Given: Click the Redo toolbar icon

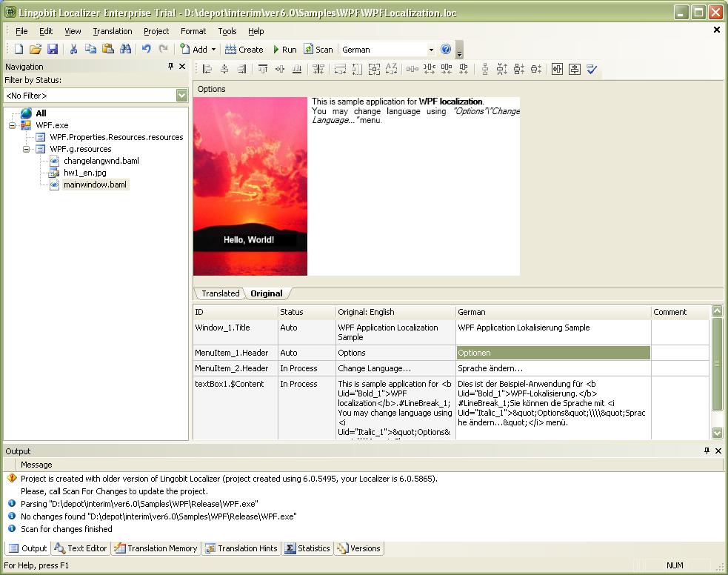Looking at the screenshot, I should click(x=162, y=49).
